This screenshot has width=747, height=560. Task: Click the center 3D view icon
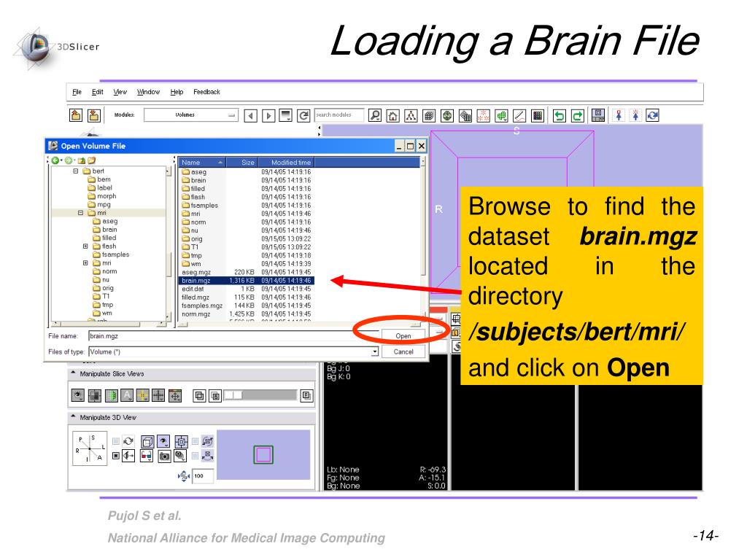pos(181,441)
